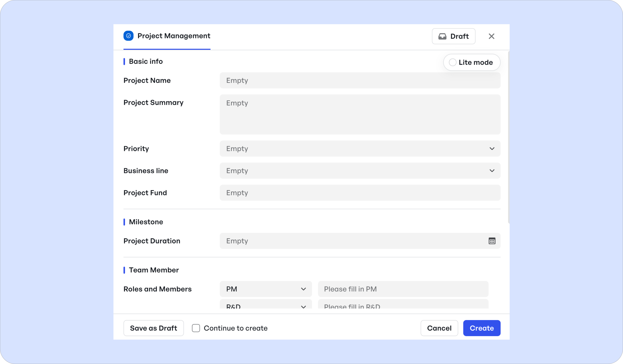Click the blue Project Management checkmark icon
Image resolution: width=623 pixels, height=364 pixels.
128,36
